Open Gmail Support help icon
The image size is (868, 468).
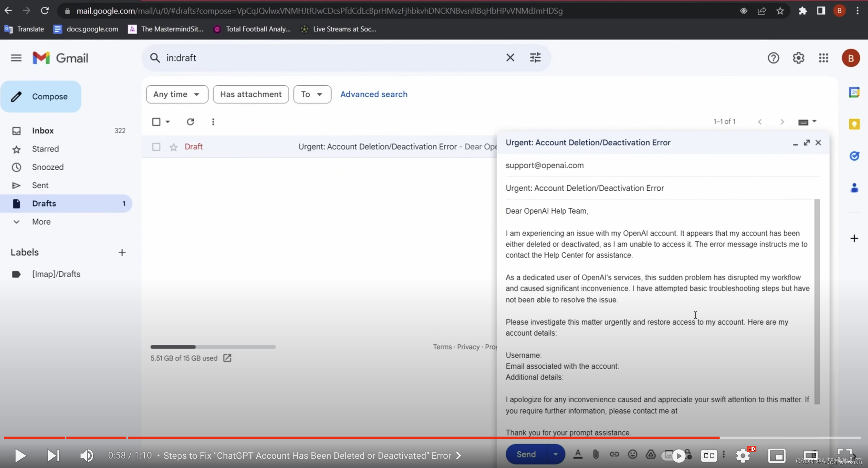click(773, 58)
